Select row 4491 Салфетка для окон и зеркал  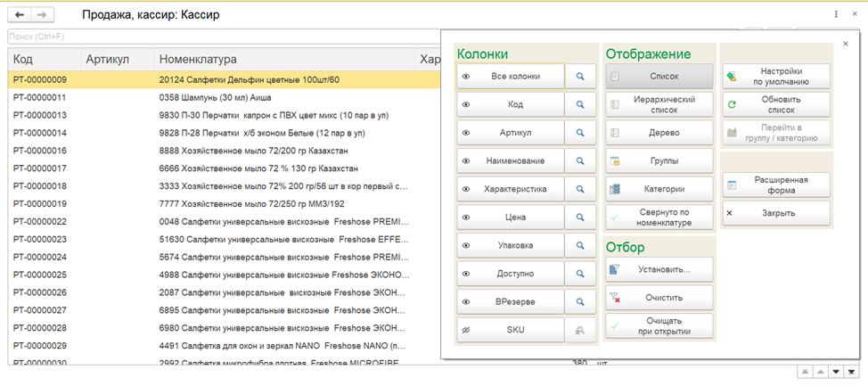[x=225, y=346]
